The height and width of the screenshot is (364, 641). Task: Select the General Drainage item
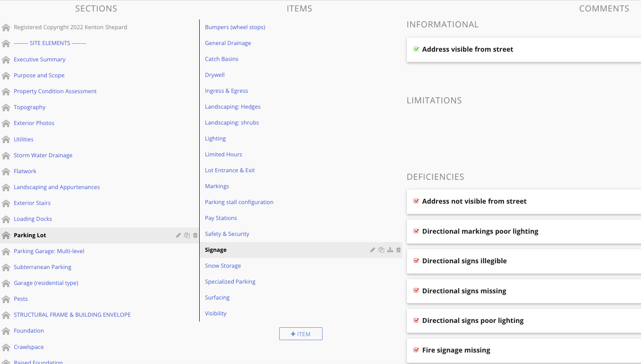228,43
